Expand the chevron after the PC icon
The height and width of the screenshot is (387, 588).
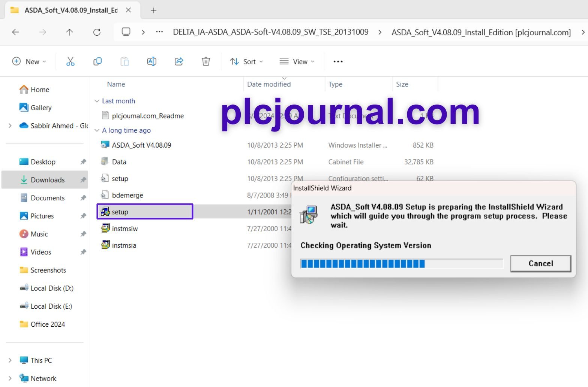(143, 32)
